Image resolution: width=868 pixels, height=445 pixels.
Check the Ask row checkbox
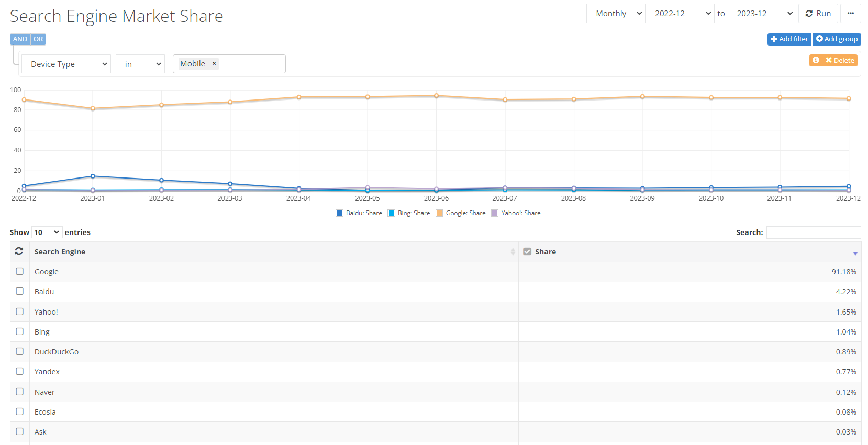pyautogui.click(x=20, y=431)
